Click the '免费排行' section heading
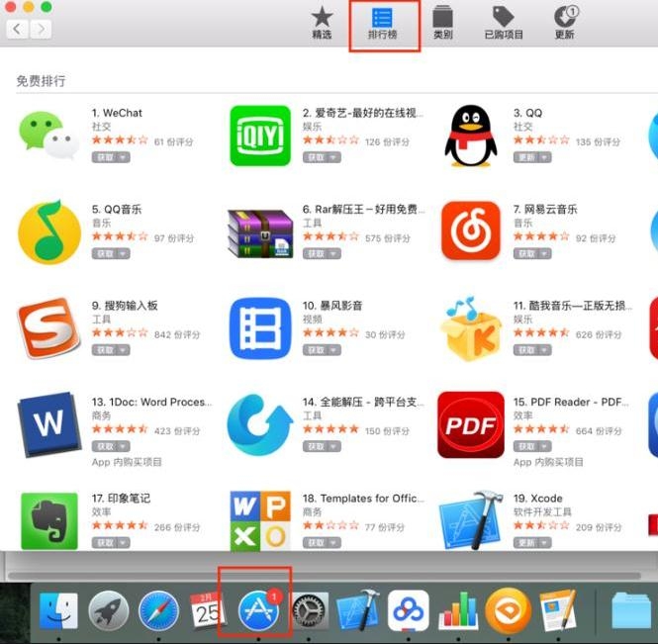 41,81
